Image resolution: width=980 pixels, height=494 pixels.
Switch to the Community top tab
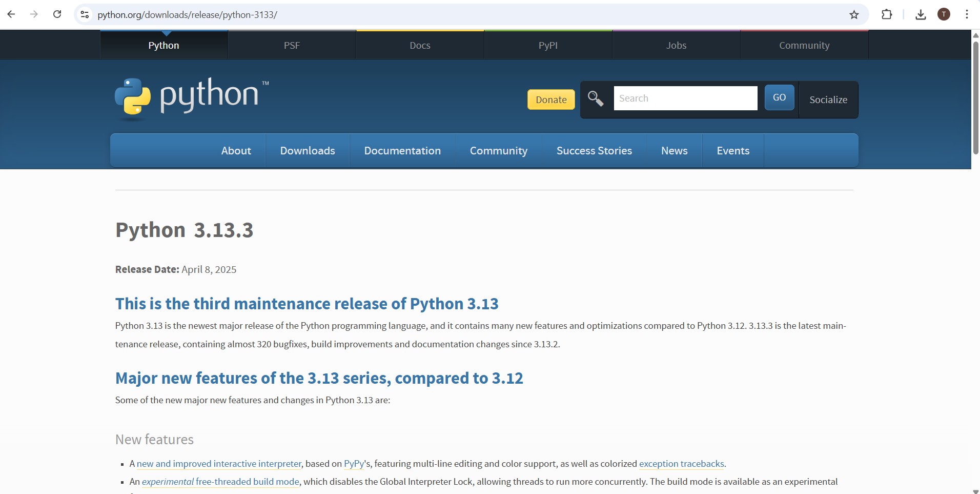pyautogui.click(x=805, y=45)
